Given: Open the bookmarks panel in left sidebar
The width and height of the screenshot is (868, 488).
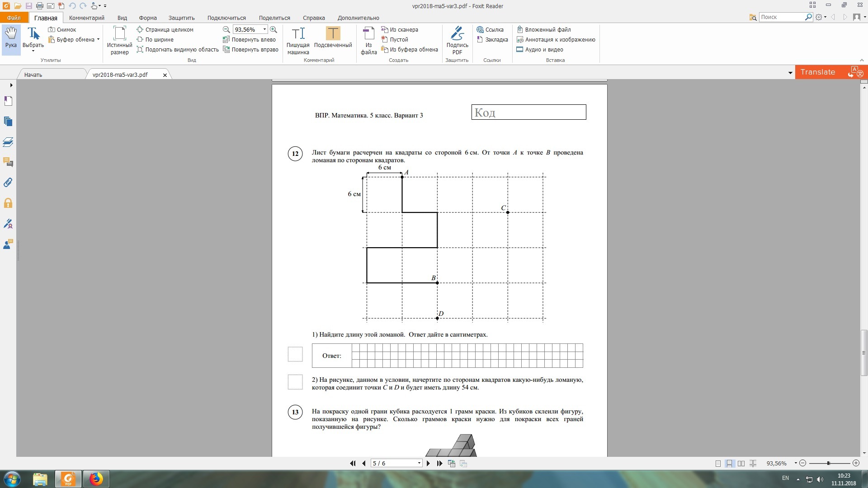Looking at the screenshot, I should [8, 101].
